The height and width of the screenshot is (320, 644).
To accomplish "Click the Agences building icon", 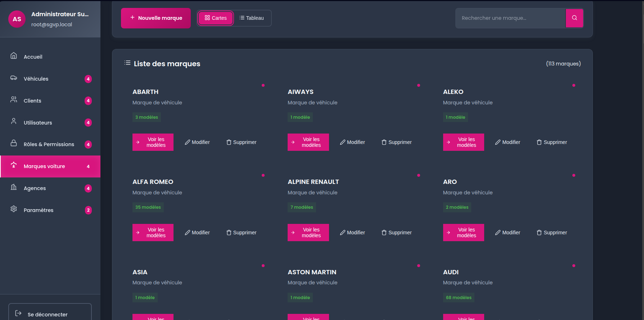I will pos(14,187).
